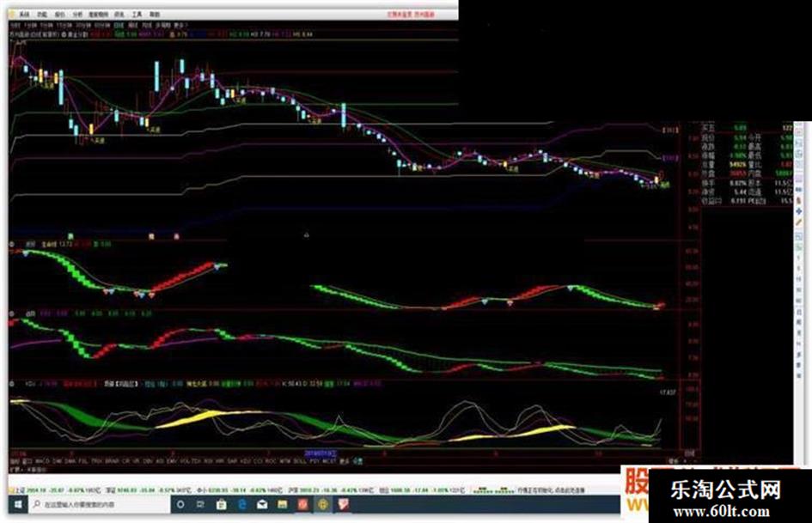
Task: Open settings icon of the KDJ indicator panel
Action: pyautogui.click(x=11, y=384)
